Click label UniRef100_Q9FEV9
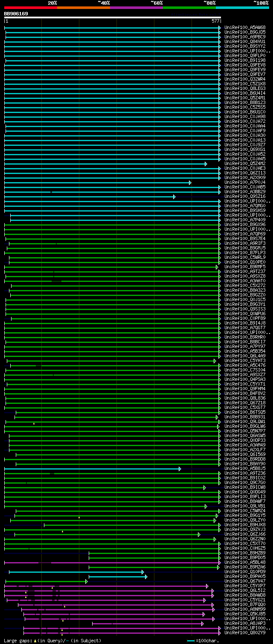Image resolution: width=273 pixels, height=644 pixels. tap(245, 70)
